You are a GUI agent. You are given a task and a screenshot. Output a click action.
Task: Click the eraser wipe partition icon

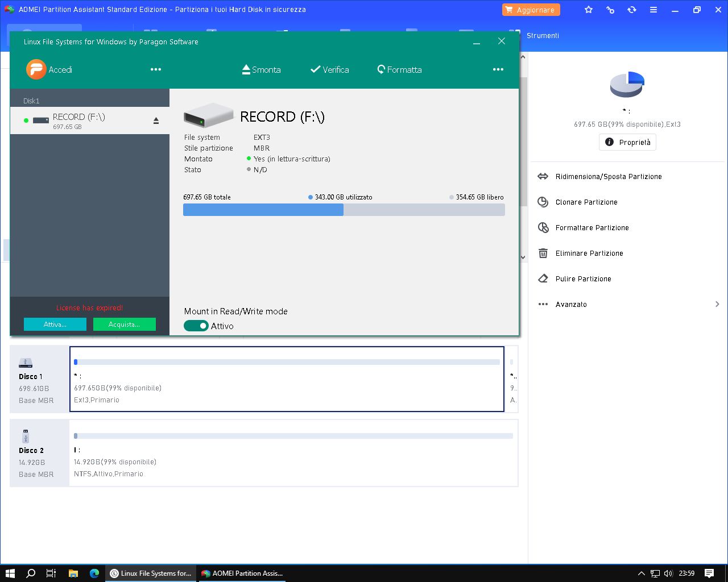(543, 278)
